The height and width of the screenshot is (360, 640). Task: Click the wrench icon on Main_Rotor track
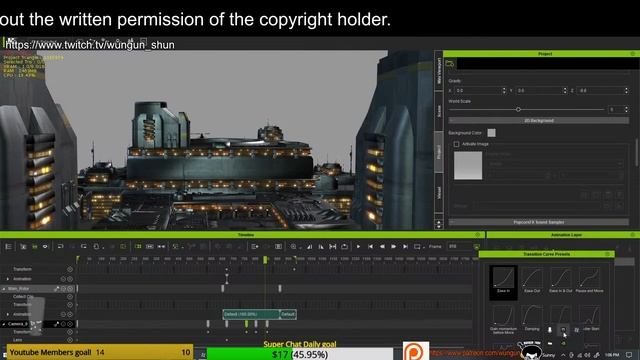pos(56,289)
